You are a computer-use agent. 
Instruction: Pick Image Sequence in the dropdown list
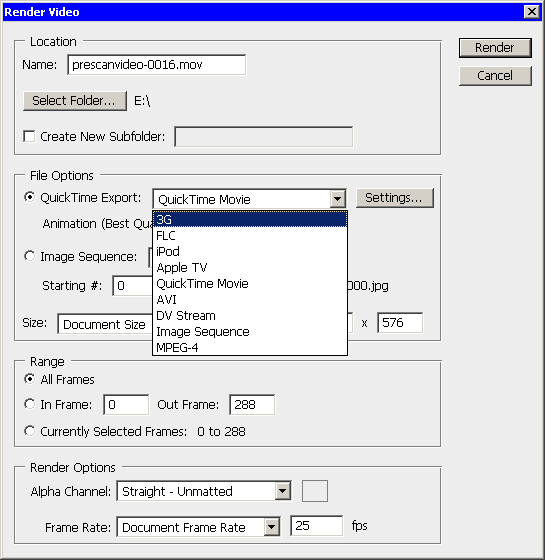tap(250, 332)
